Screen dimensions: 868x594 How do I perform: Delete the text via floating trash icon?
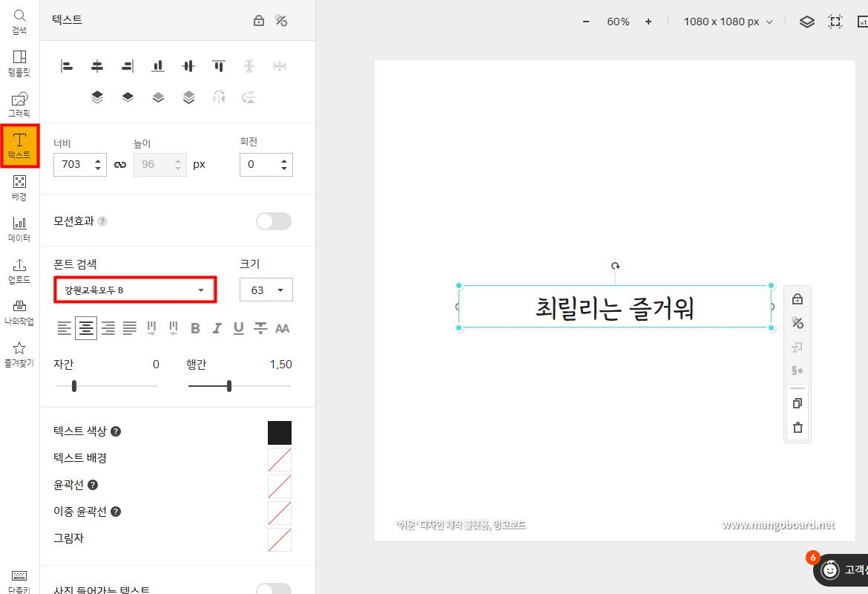pyautogui.click(x=797, y=427)
